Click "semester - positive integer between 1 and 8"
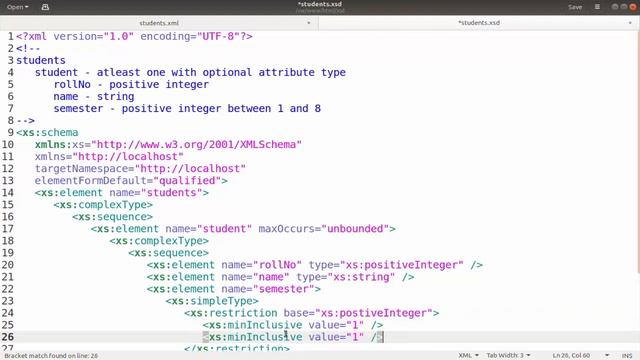The height and width of the screenshot is (360, 640). tap(187, 109)
